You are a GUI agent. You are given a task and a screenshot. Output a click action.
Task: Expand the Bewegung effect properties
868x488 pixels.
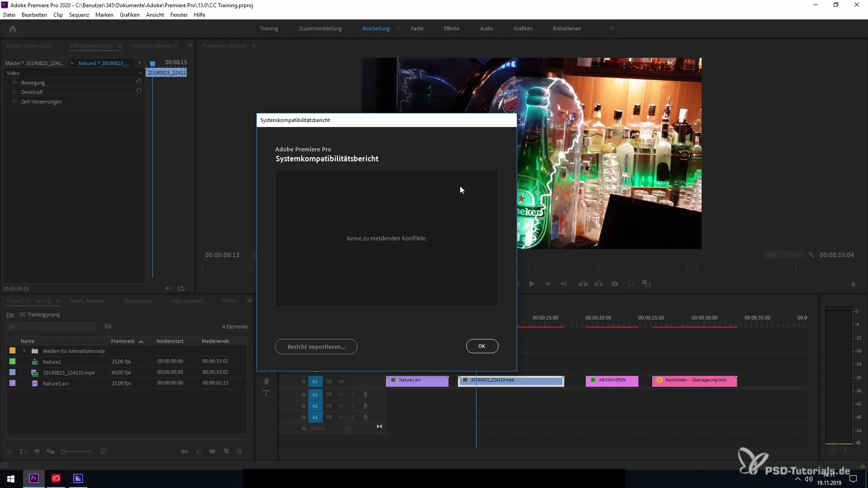tap(6, 83)
